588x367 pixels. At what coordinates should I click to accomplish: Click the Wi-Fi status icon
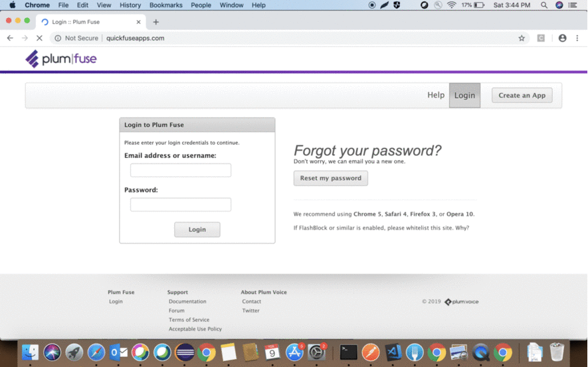[451, 5]
